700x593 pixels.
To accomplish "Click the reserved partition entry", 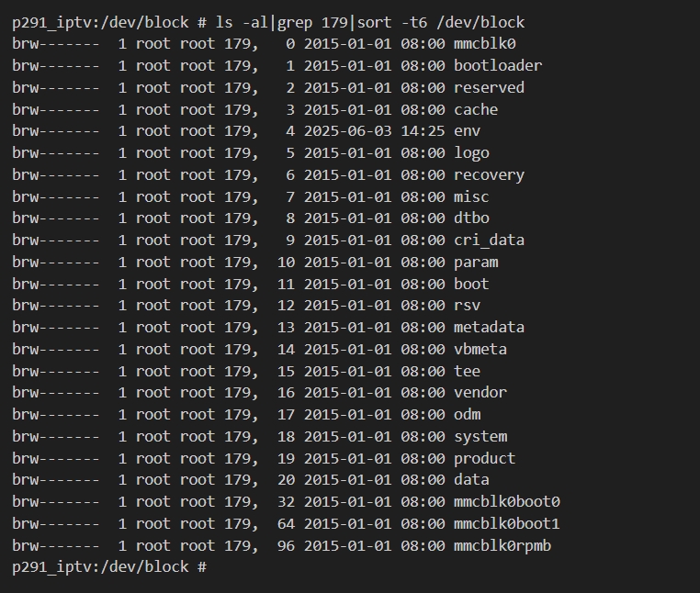I will click(x=489, y=88).
